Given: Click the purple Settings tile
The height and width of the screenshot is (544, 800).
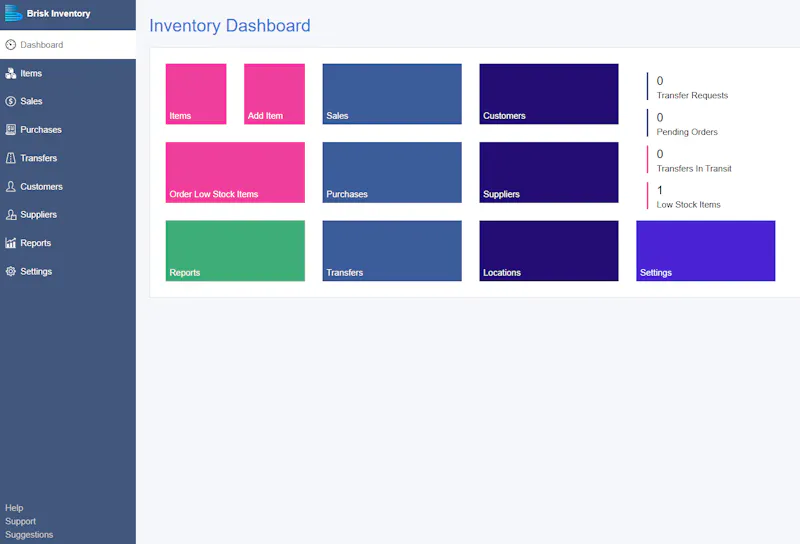Looking at the screenshot, I should pos(706,251).
